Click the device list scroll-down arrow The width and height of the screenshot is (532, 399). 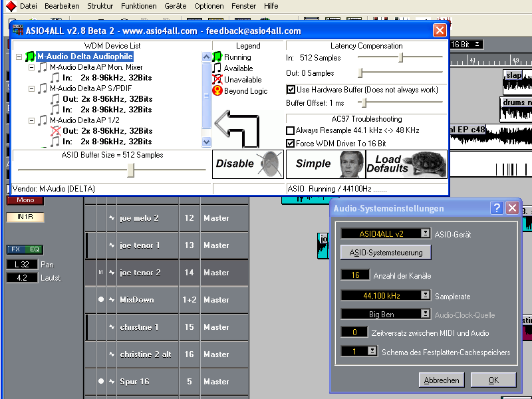tap(206, 142)
